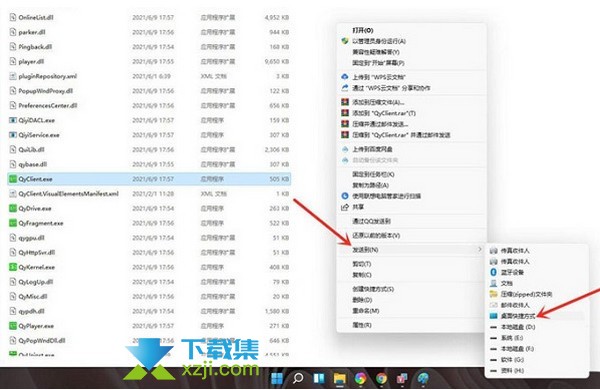600x390 pixels.
Task: Select file name PreferencesCenter.dll
Action: [x=48, y=106]
